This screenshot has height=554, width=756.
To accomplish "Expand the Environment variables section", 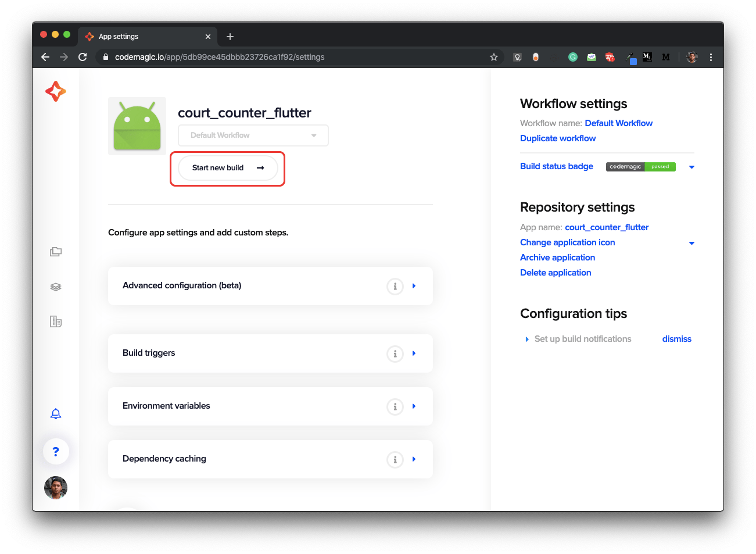I will [x=414, y=406].
